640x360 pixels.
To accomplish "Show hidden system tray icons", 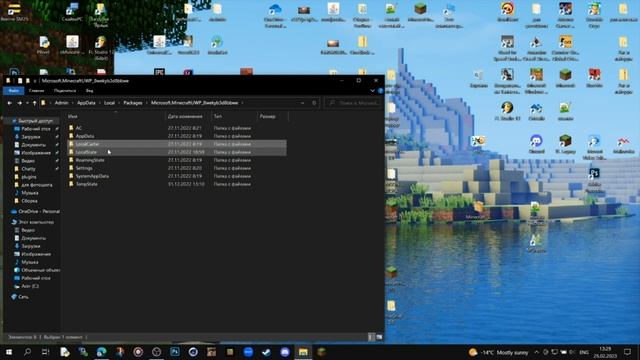I will point(536,352).
